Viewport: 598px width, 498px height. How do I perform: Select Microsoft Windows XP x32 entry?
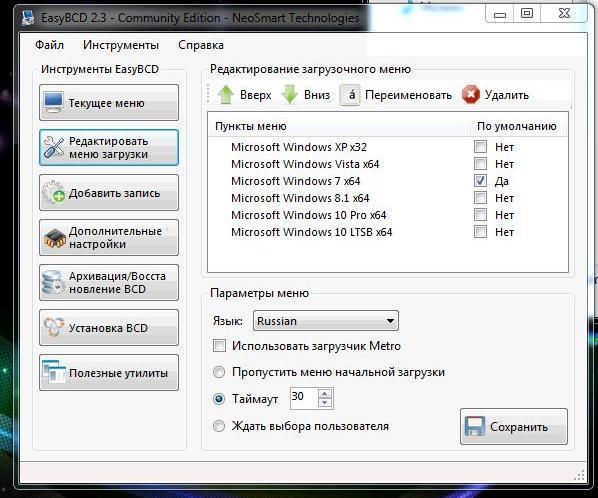299,147
